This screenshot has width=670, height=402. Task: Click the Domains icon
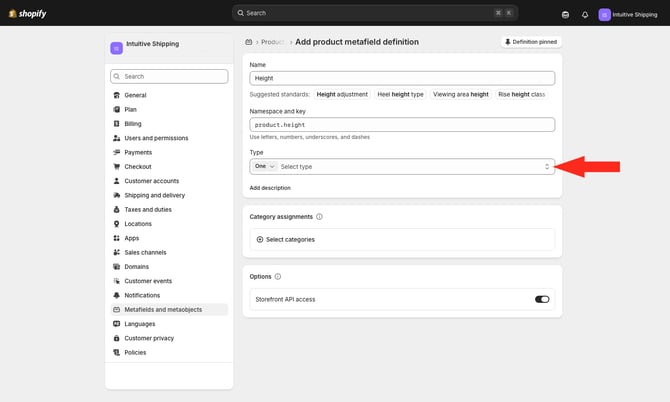(x=116, y=267)
